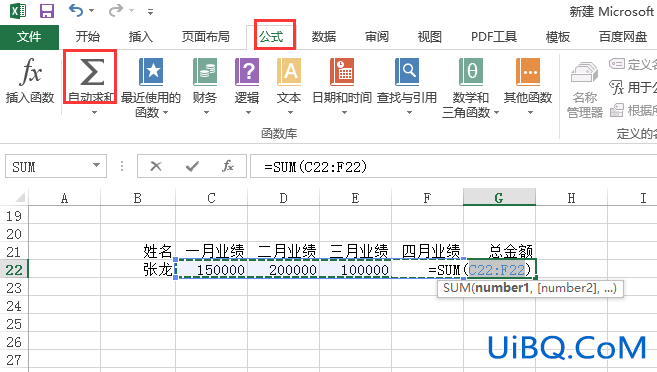Click the 定义名称 icon button
This screenshot has height=372, width=657.
coord(616,64)
